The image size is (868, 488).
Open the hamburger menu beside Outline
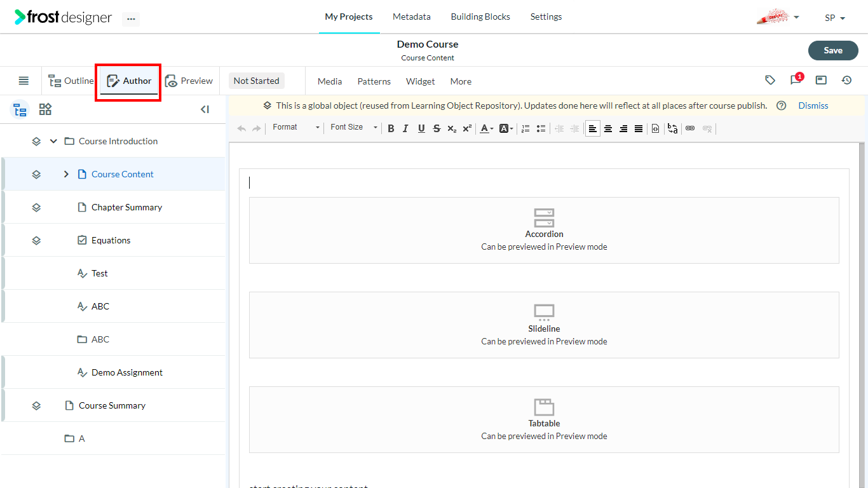(x=24, y=81)
